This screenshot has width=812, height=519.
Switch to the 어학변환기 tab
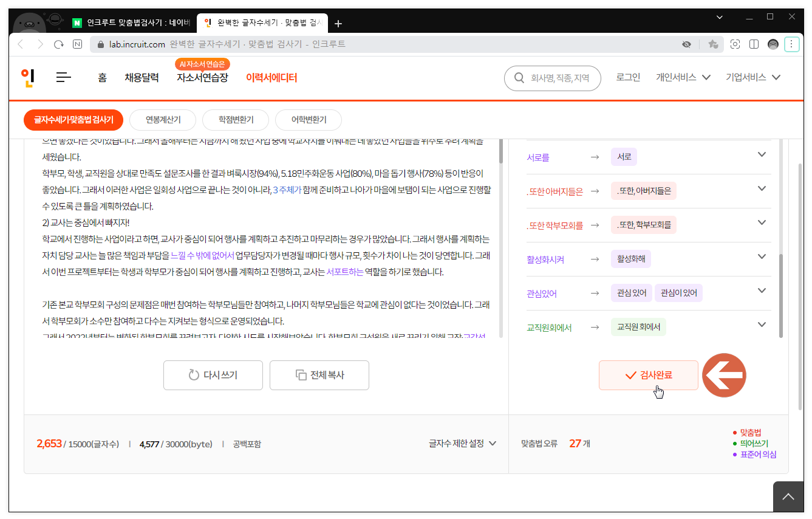coord(309,120)
